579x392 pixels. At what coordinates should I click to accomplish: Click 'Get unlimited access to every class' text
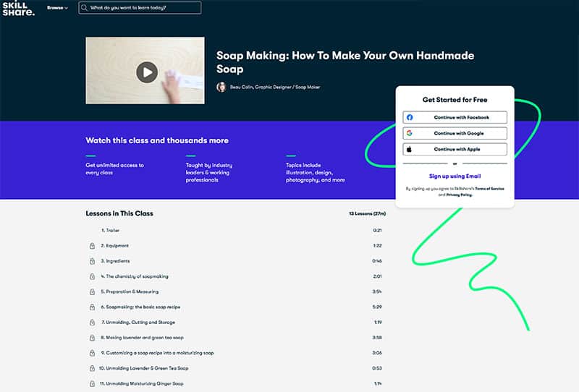115,169
